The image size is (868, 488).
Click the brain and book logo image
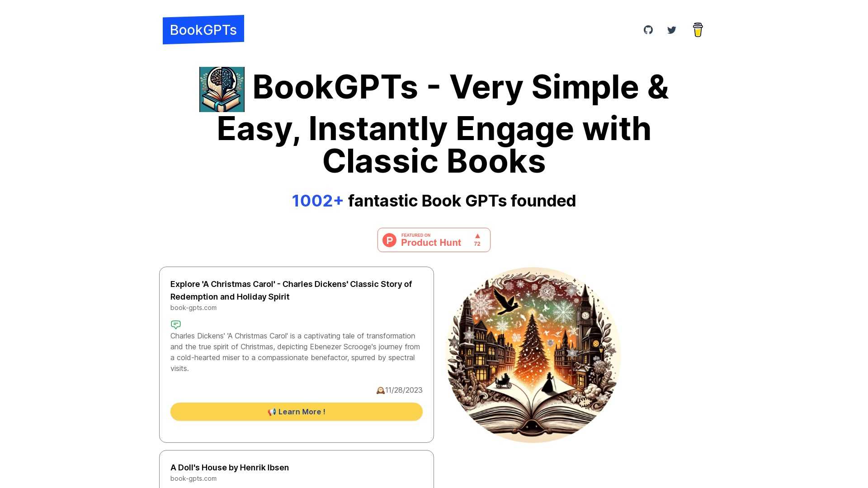pyautogui.click(x=222, y=89)
